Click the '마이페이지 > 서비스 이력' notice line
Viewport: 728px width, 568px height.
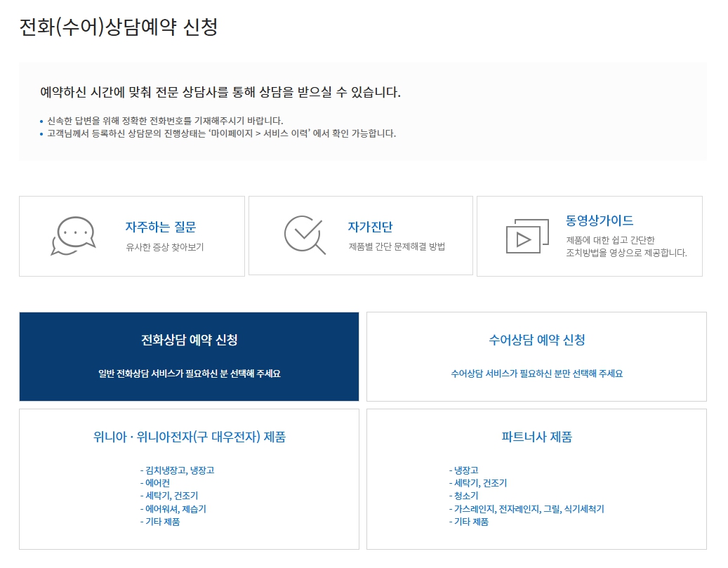point(221,134)
